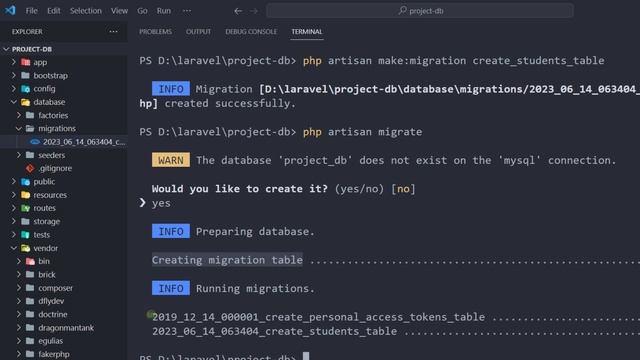Expand the doctrine folder
This screenshot has height=360, width=640.
coord(18,315)
